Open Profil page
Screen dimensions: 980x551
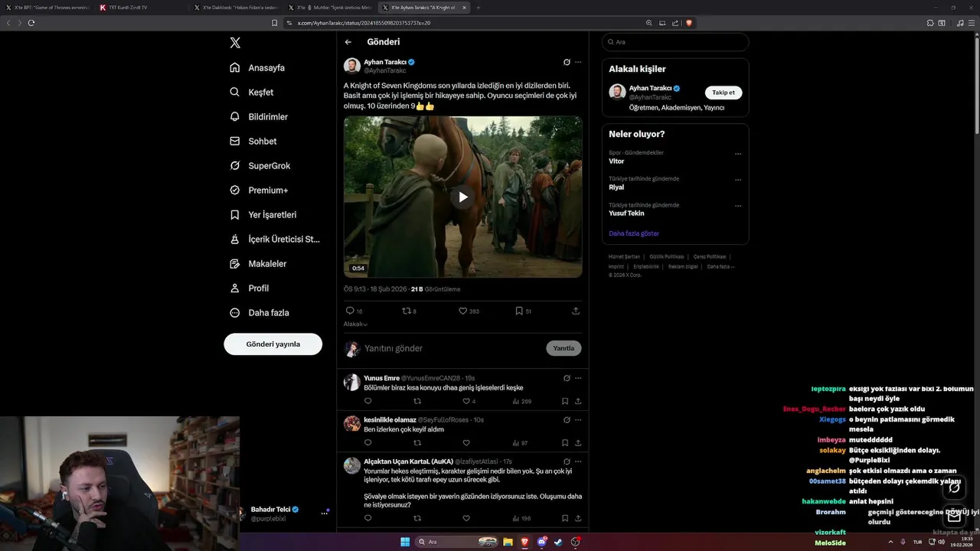[250, 288]
